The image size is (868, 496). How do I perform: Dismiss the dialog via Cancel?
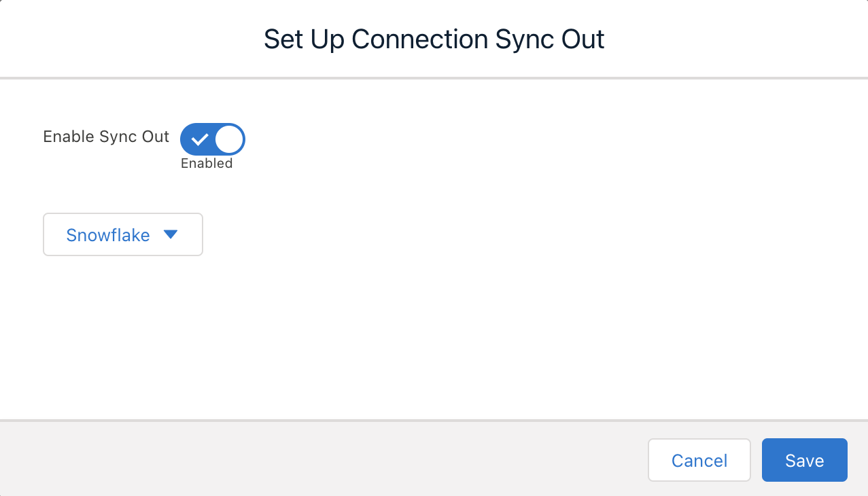pos(699,460)
